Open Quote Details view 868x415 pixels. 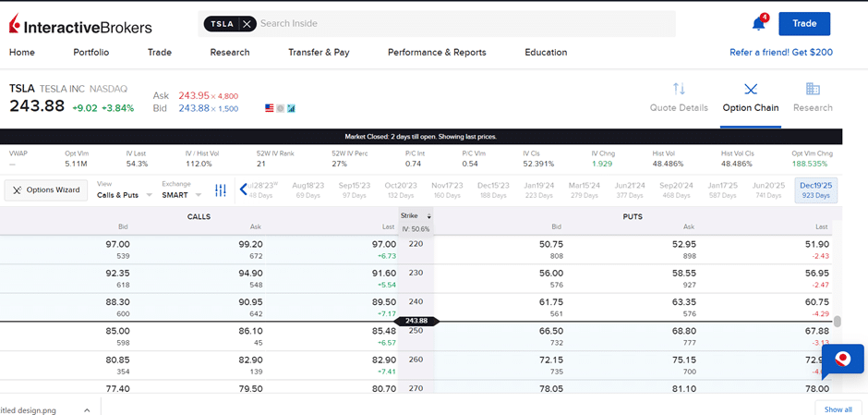point(679,98)
